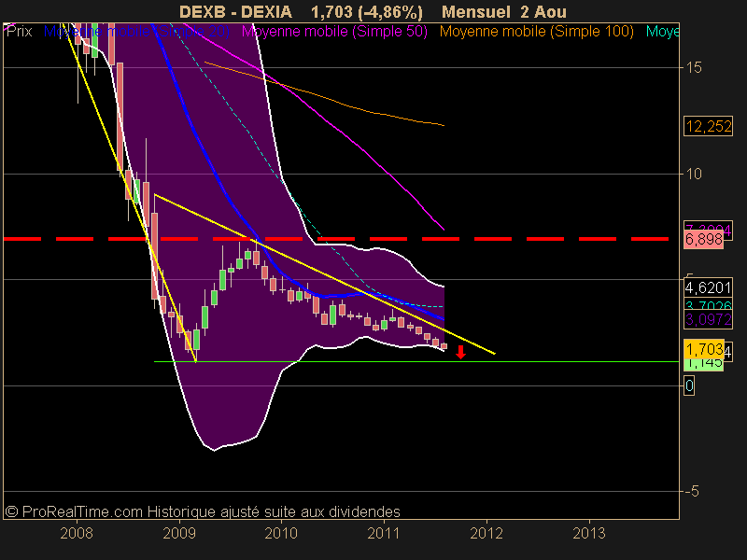Image resolution: width=747 pixels, height=560 pixels.
Task: Click the 2013 label on time axis
Action: pyautogui.click(x=589, y=533)
